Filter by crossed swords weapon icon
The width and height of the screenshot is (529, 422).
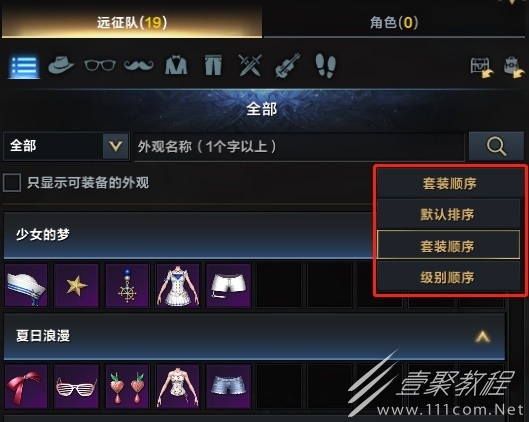tap(250, 65)
